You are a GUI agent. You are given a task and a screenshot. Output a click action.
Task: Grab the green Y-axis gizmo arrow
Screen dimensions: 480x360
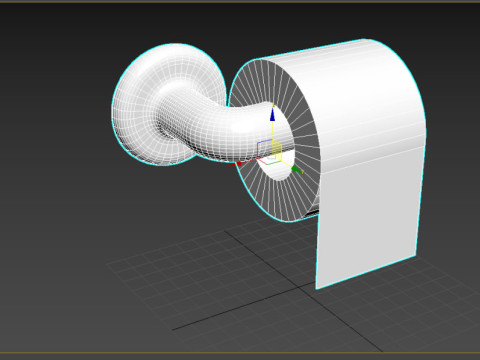pyautogui.click(x=296, y=169)
